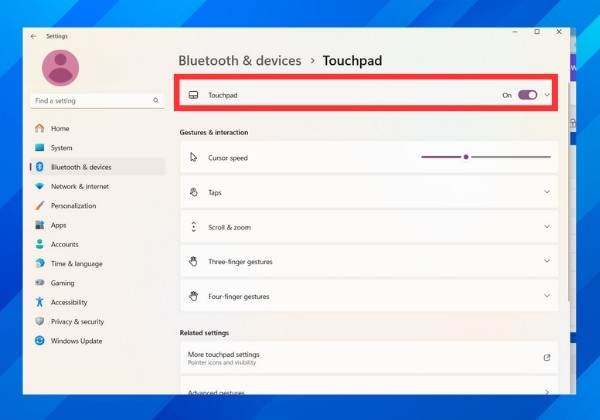Click the Accessibility person icon
This screenshot has height=420, width=600.
tap(39, 302)
